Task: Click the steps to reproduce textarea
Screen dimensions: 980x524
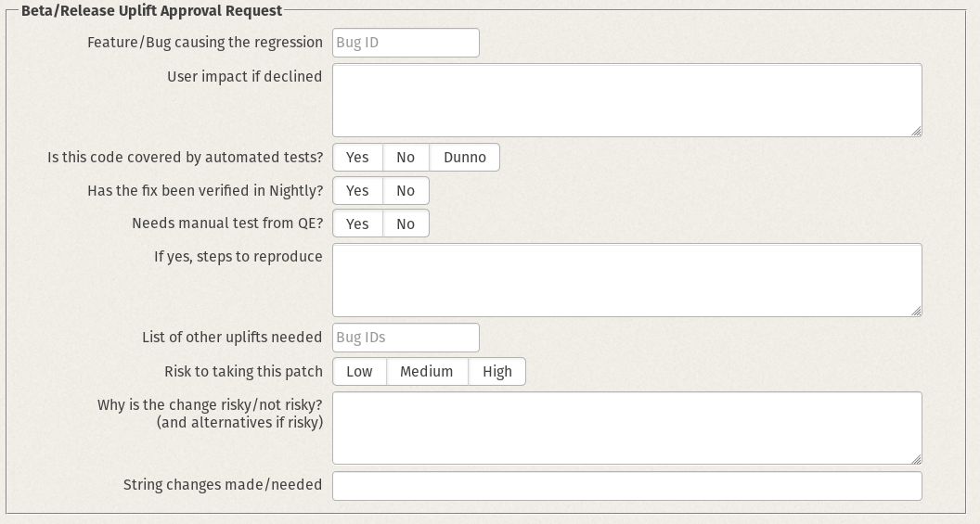Action: [626, 280]
